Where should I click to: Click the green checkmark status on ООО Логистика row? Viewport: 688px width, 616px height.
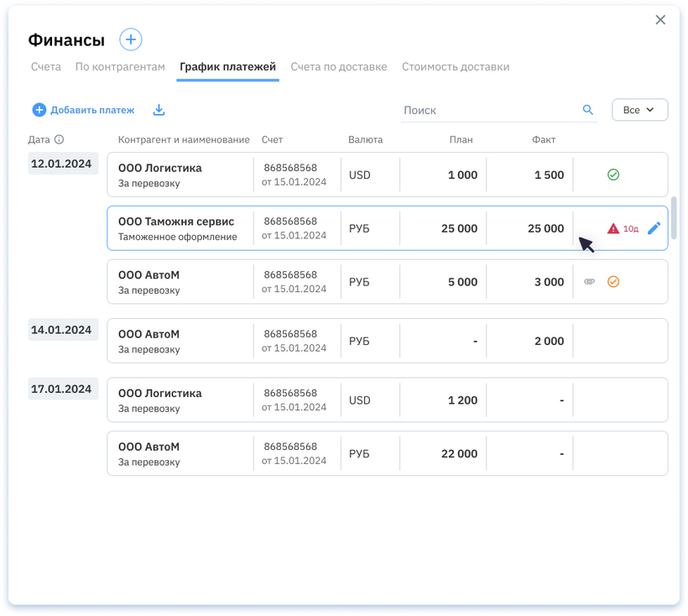[x=613, y=175]
